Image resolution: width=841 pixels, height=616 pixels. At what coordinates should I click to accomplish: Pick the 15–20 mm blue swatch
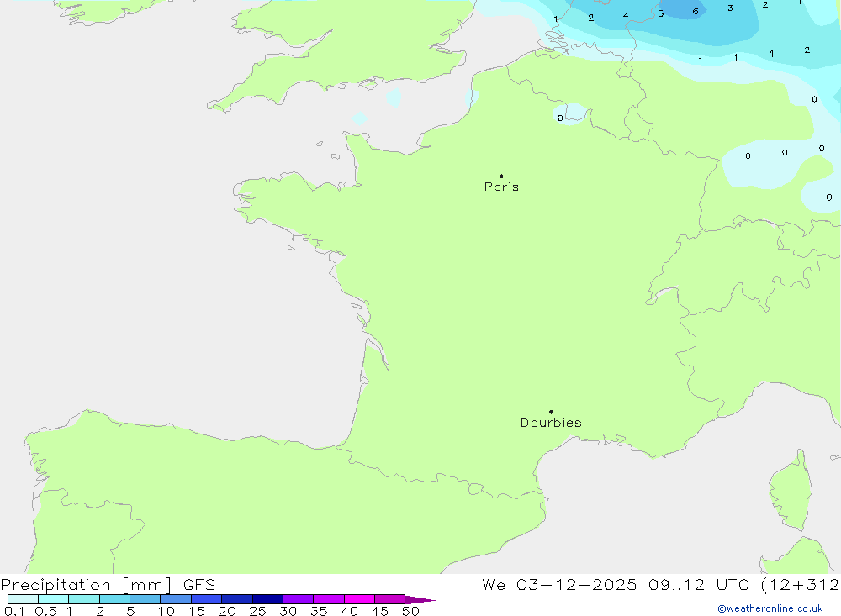pos(207,599)
